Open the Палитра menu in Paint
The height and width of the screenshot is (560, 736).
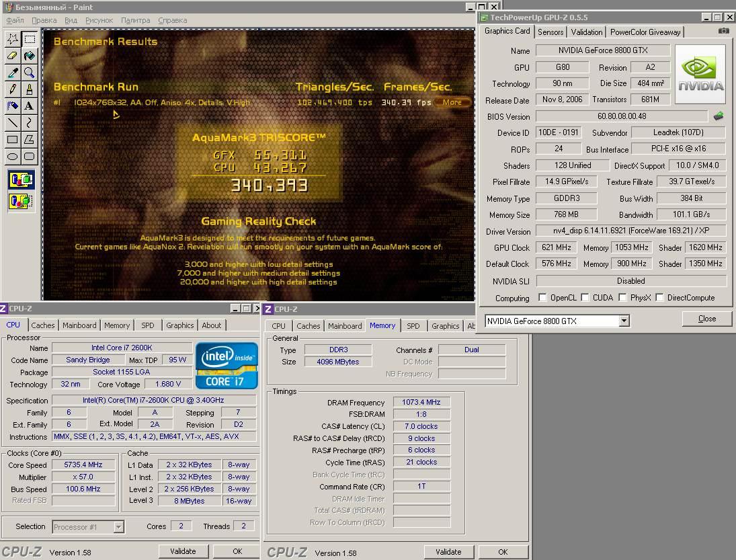(136, 20)
